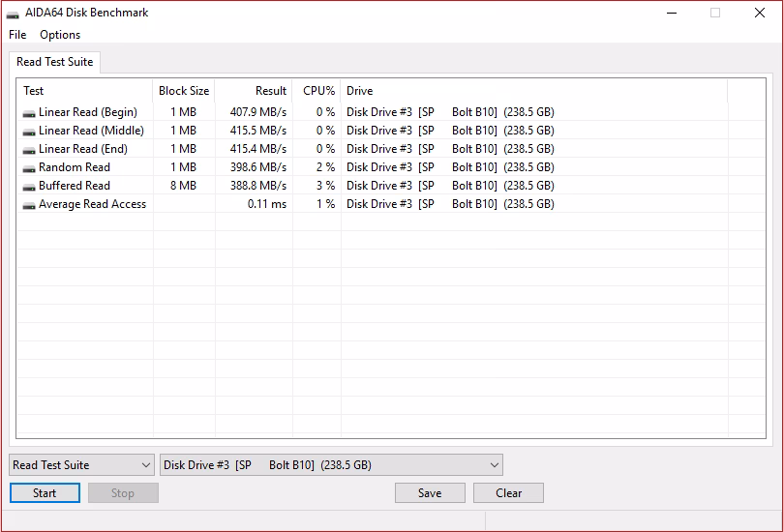Click the AIDA64 disk icon in title bar
The height and width of the screenshot is (532, 784).
coord(13,14)
